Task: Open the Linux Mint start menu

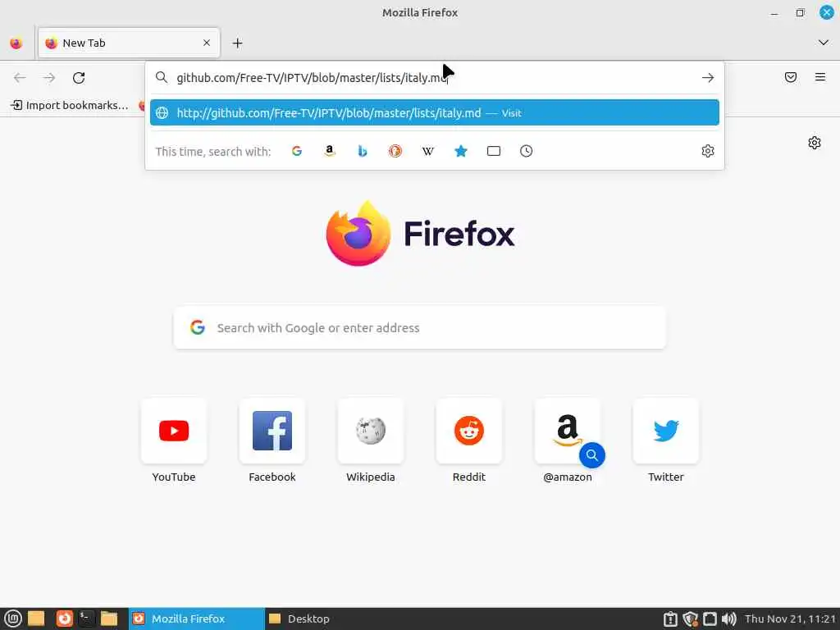Action: (x=12, y=619)
